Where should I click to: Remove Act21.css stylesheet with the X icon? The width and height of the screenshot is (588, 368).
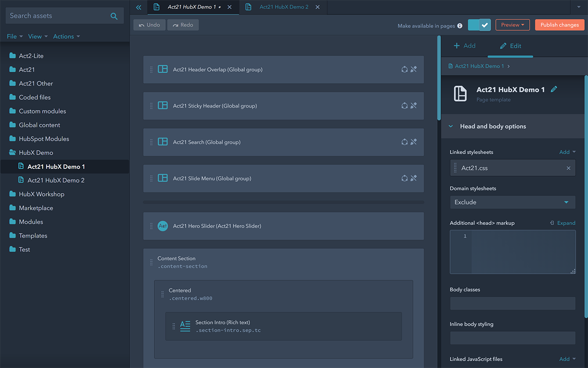coord(568,168)
